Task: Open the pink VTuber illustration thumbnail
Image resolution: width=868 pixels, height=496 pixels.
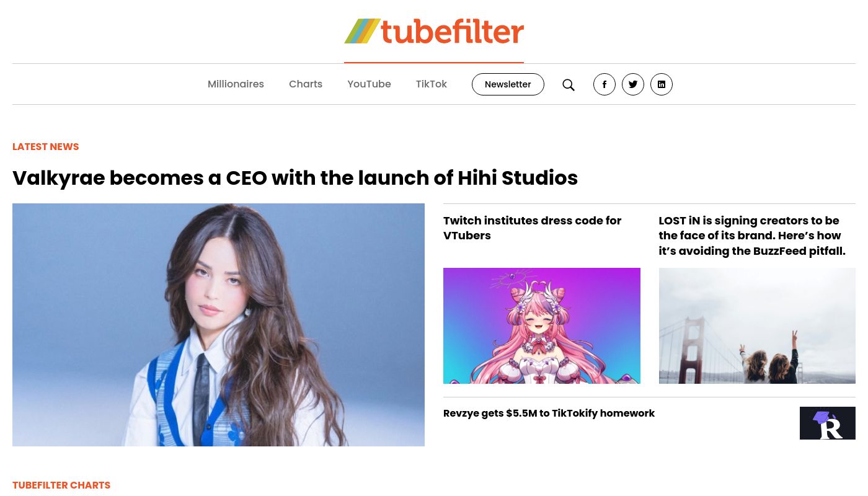Action: pos(542,325)
